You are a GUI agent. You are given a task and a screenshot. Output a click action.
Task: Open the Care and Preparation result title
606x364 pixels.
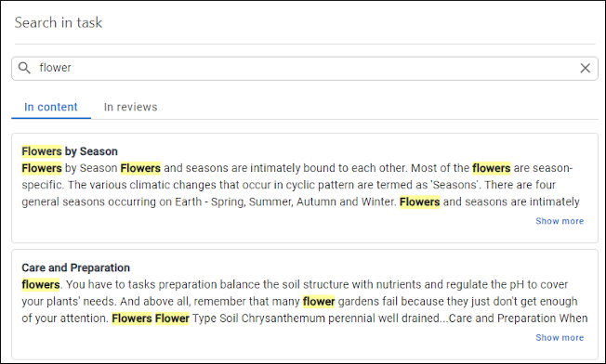[76, 267]
